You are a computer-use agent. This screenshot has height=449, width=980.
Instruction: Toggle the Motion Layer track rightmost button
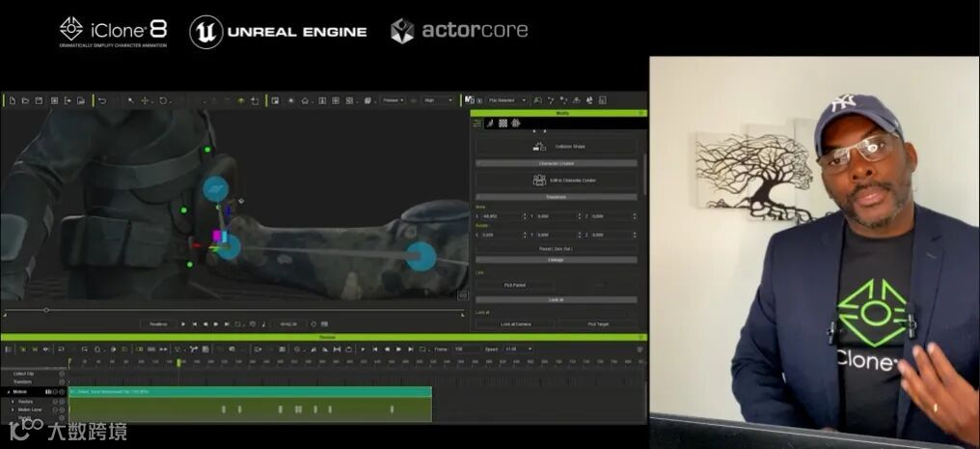click(x=62, y=409)
